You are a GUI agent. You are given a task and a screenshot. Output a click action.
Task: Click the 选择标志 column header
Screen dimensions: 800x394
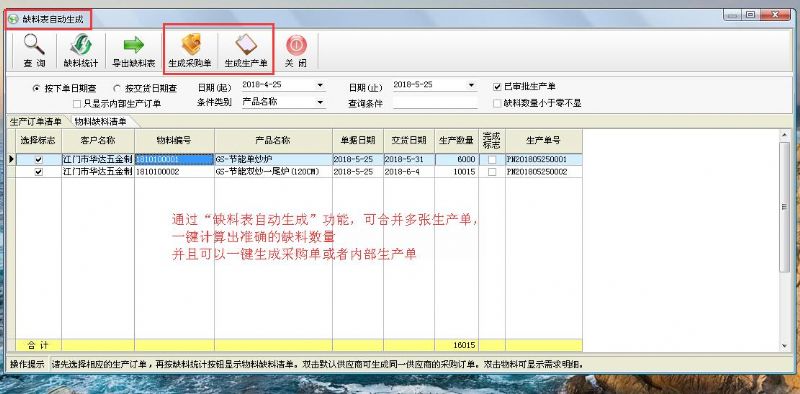click(x=38, y=140)
